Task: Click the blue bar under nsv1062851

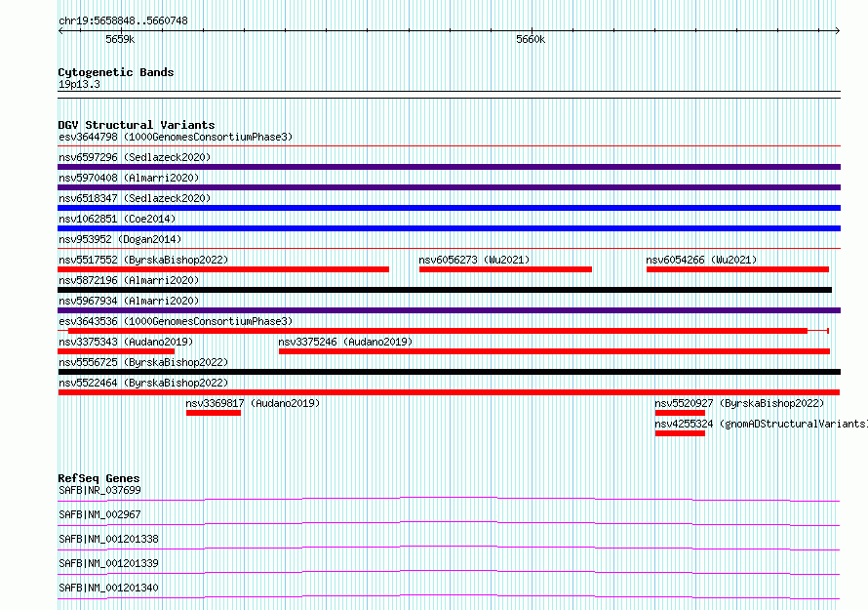Action: tap(449, 228)
